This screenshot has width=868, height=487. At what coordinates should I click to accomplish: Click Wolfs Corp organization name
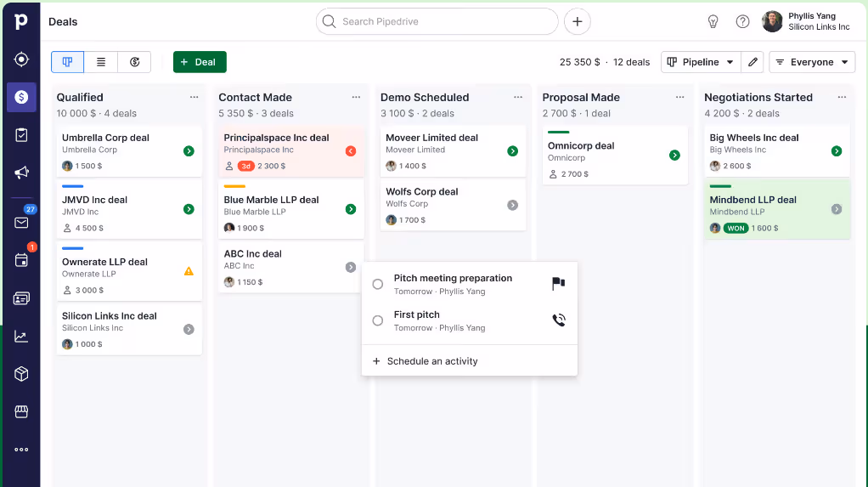[x=407, y=204]
